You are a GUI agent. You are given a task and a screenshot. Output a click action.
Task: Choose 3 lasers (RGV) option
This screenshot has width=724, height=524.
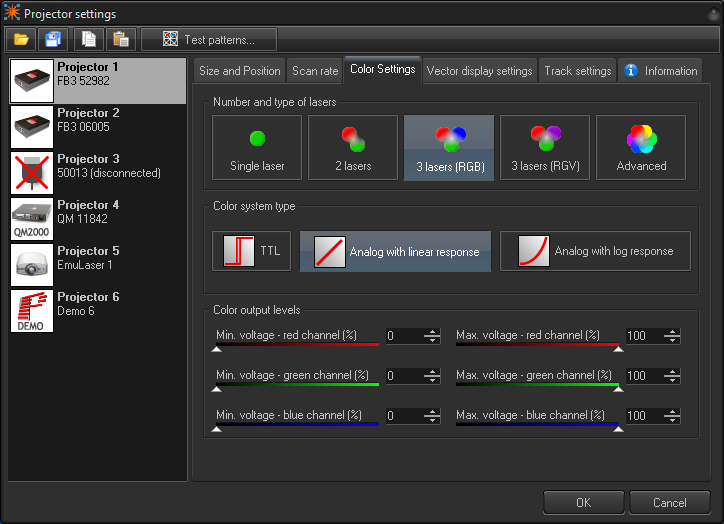[x=545, y=147]
